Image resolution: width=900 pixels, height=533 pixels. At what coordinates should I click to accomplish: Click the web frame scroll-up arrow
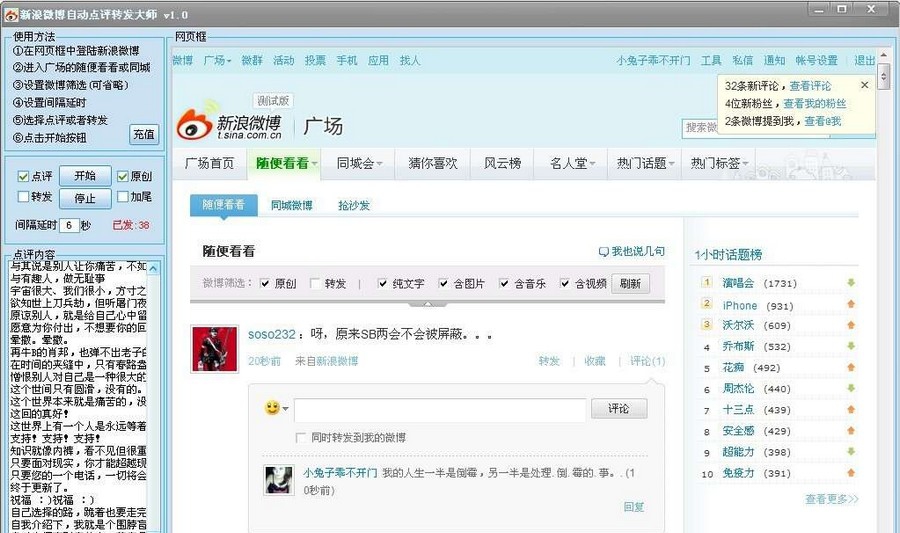point(883,55)
